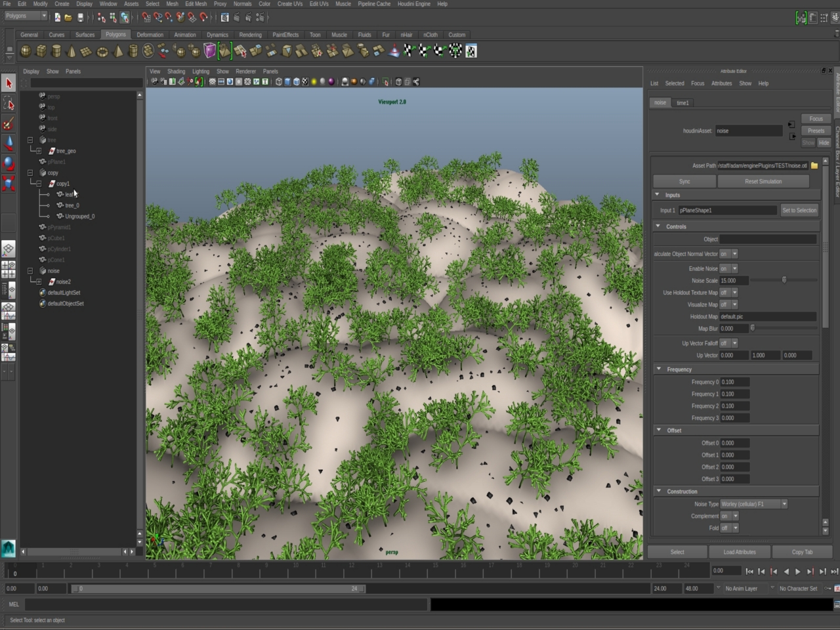Screen dimensions: 840x630
Task: Open the Pipeline Cache menu
Action: [x=374, y=4]
